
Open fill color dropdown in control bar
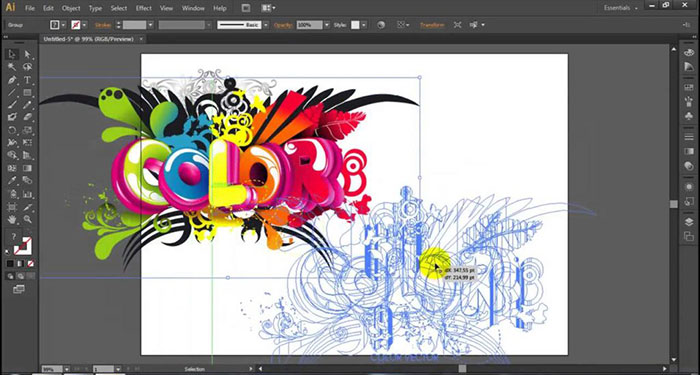(63, 25)
